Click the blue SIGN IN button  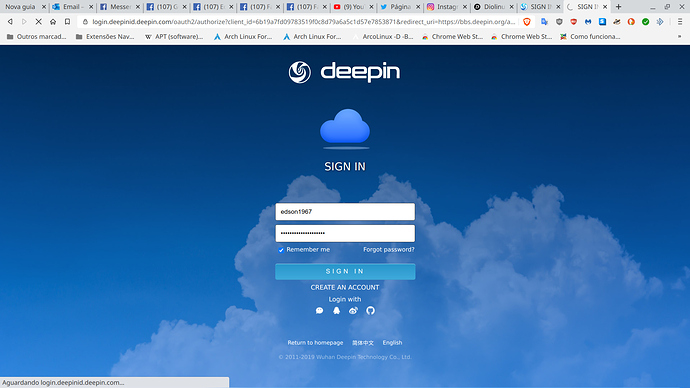[345, 271]
